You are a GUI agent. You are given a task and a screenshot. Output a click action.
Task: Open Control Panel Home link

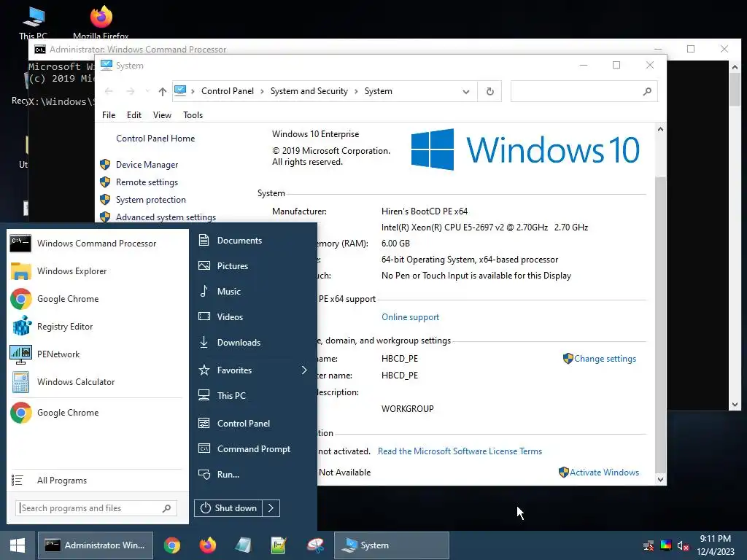(155, 139)
